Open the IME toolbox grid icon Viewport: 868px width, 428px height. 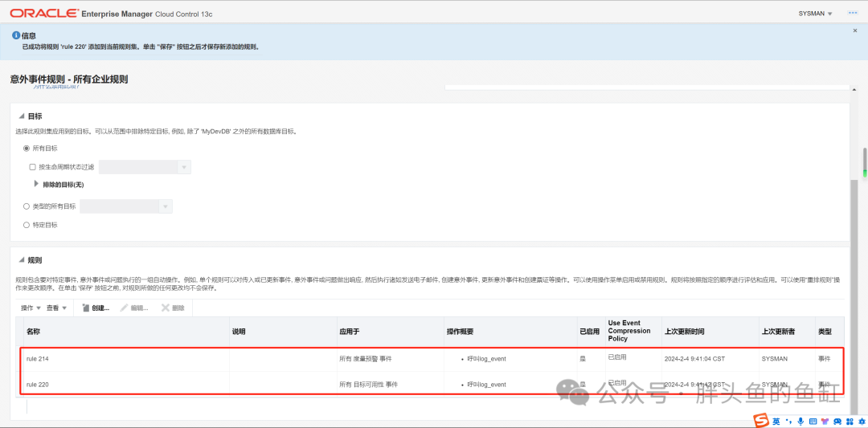[x=848, y=422]
